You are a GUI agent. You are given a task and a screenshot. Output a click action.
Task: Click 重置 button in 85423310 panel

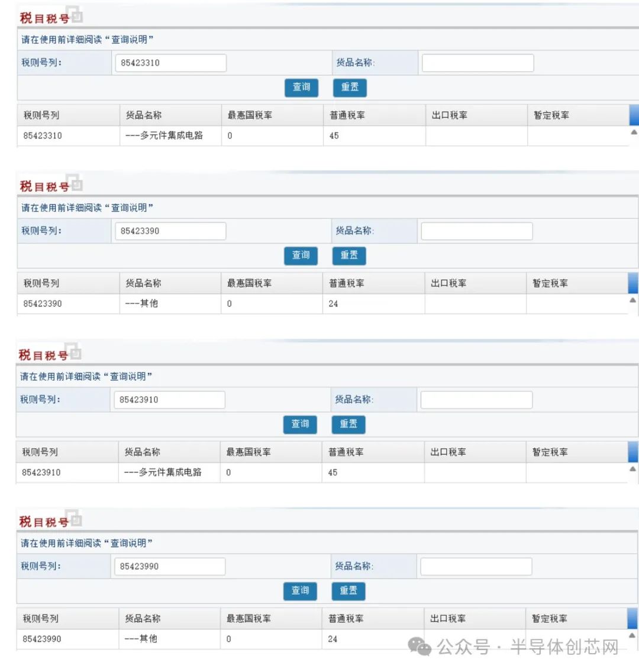(350, 88)
